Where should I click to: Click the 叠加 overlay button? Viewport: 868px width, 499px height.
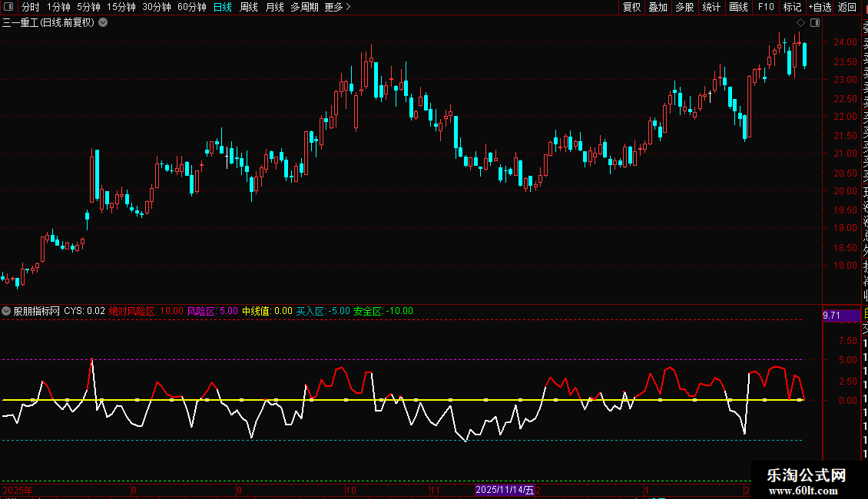[658, 7]
